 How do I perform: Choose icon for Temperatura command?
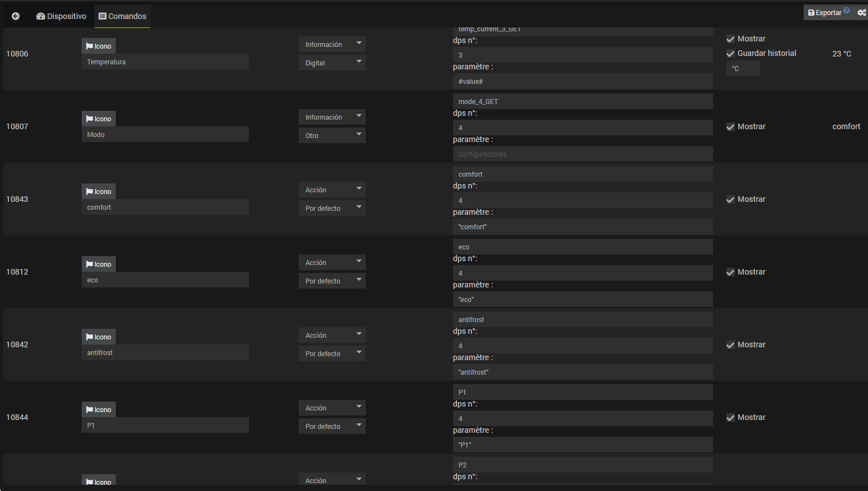(x=98, y=46)
